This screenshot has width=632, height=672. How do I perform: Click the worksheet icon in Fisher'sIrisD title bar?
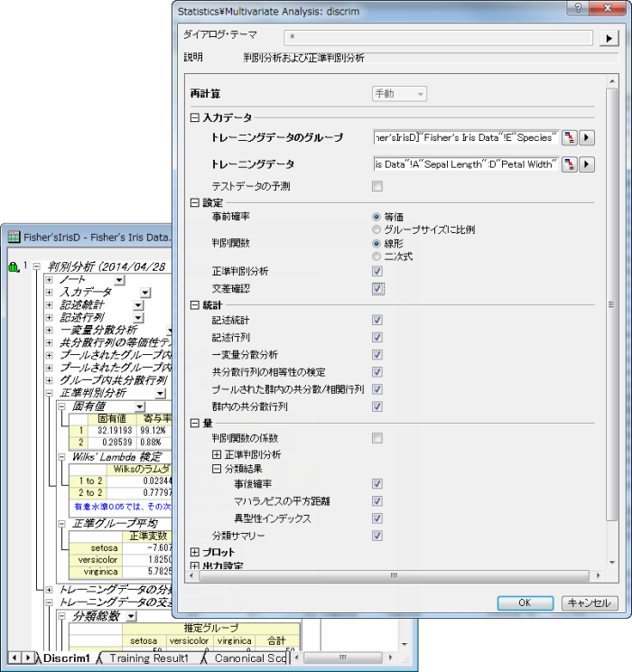click(14, 236)
